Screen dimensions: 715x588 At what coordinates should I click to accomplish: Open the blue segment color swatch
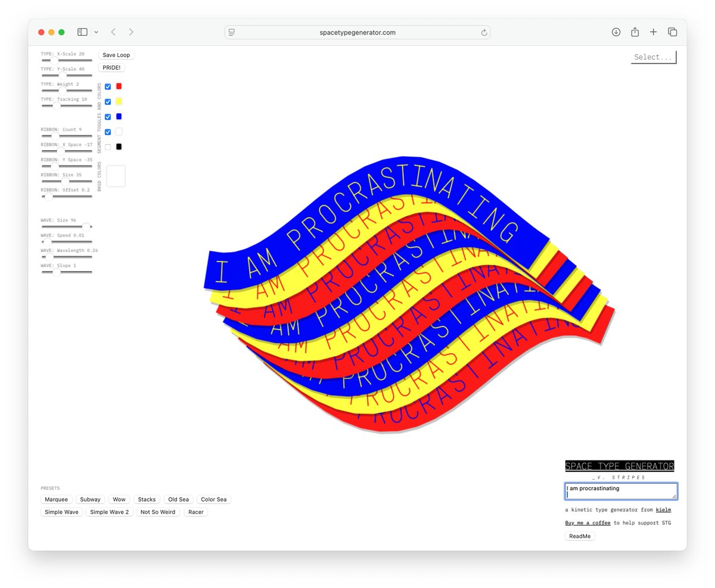click(x=119, y=116)
